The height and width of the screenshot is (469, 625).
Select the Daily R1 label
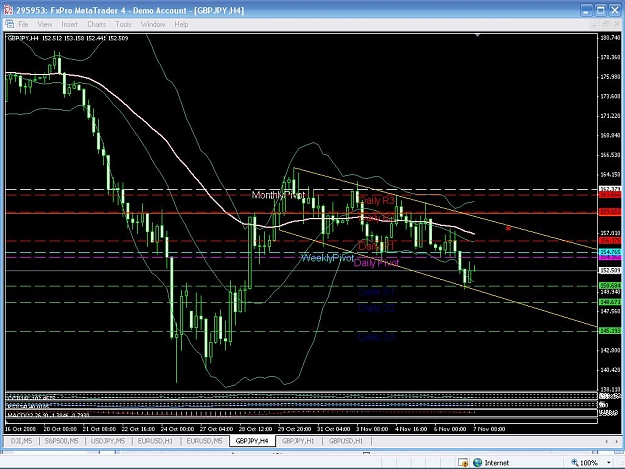[376, 246]
